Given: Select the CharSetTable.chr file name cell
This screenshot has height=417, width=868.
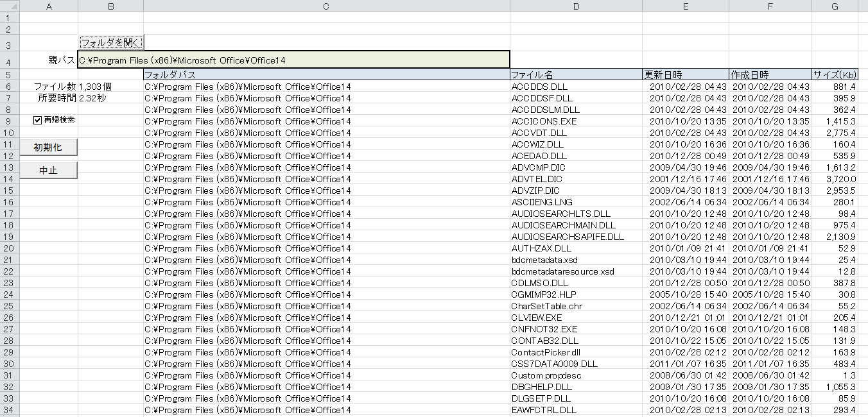Looking at the screenshot, I should coord(576,305).
